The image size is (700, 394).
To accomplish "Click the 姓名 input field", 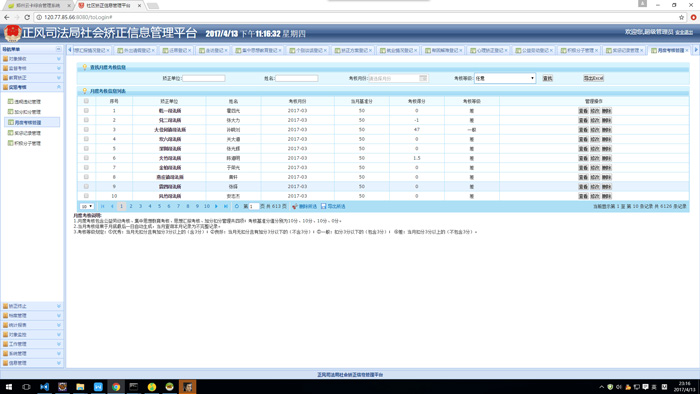I will (296, 78).
